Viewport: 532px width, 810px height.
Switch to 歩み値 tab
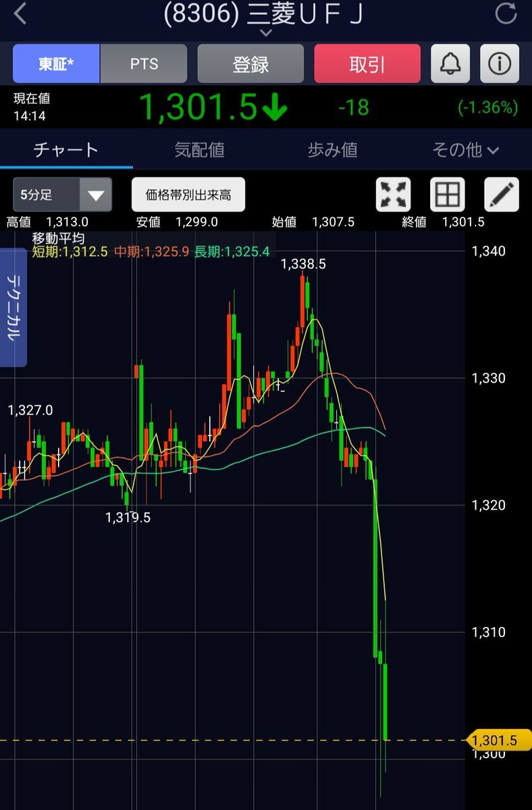tap(332, 150)
